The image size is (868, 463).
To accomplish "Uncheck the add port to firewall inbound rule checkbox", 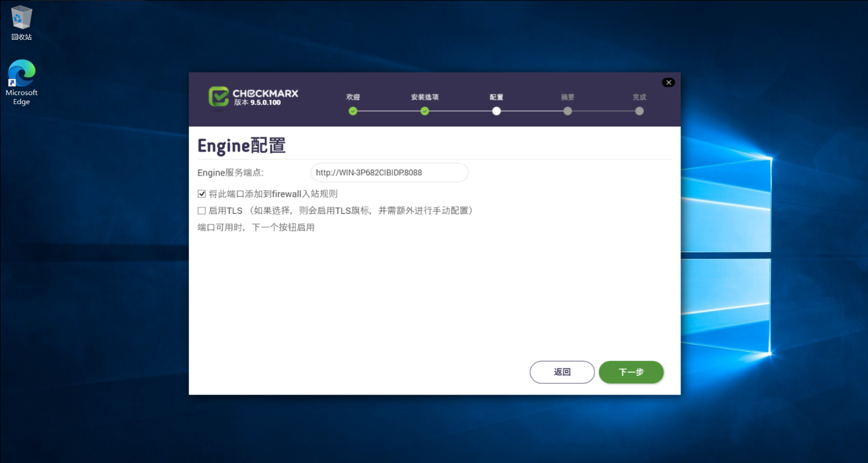I will pyautogui.click(x=201, y=194).
